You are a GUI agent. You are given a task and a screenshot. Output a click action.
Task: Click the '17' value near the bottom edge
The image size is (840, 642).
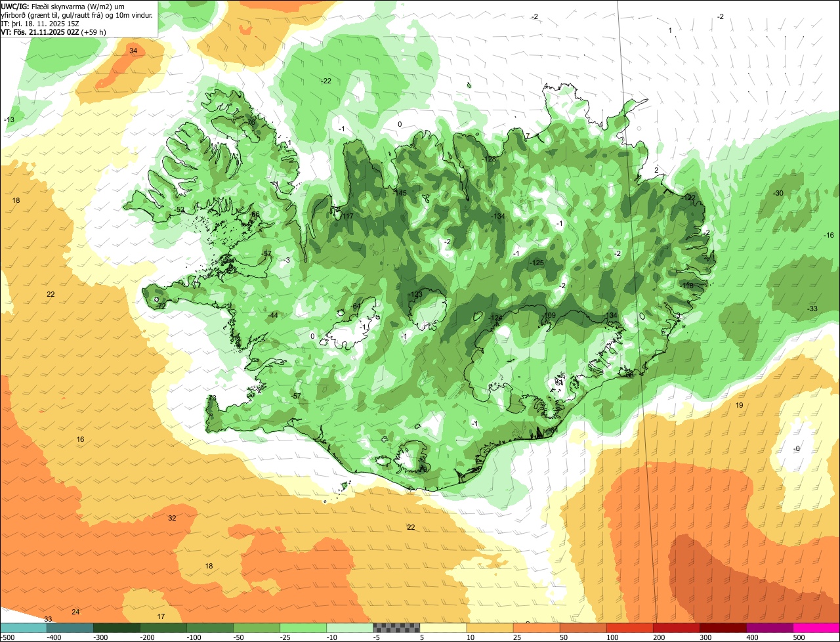161,616
